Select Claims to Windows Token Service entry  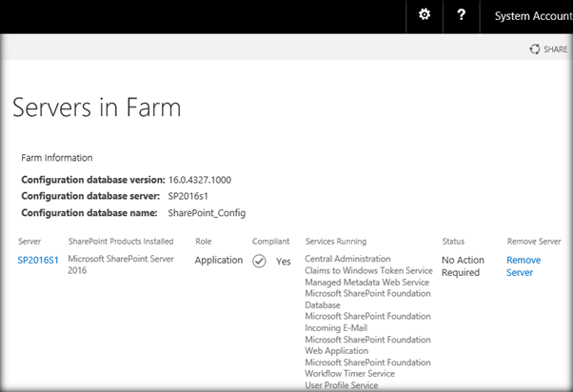click(x=368, y=270)
